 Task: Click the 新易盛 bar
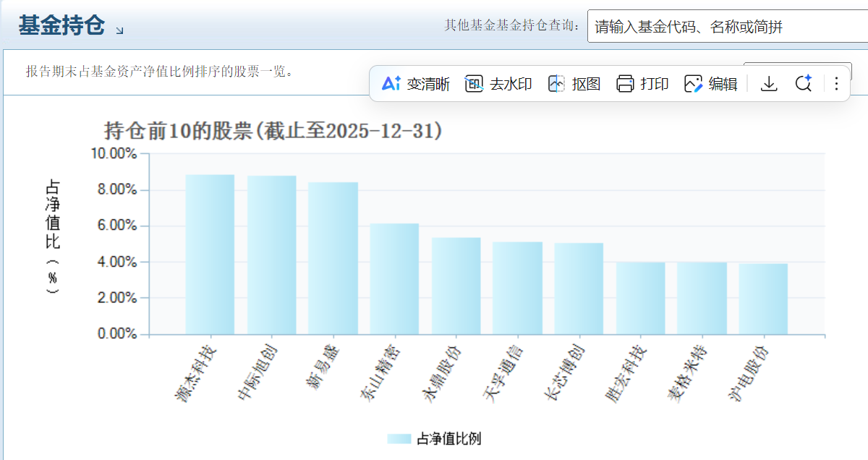(333, 258)
